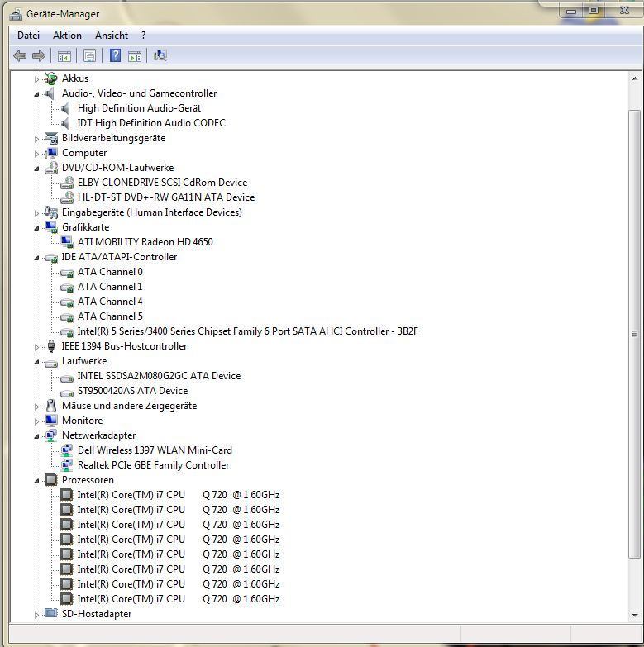
Task: Click the Realtek PCIe GBE network icon
Action: (x=66, y=465)
